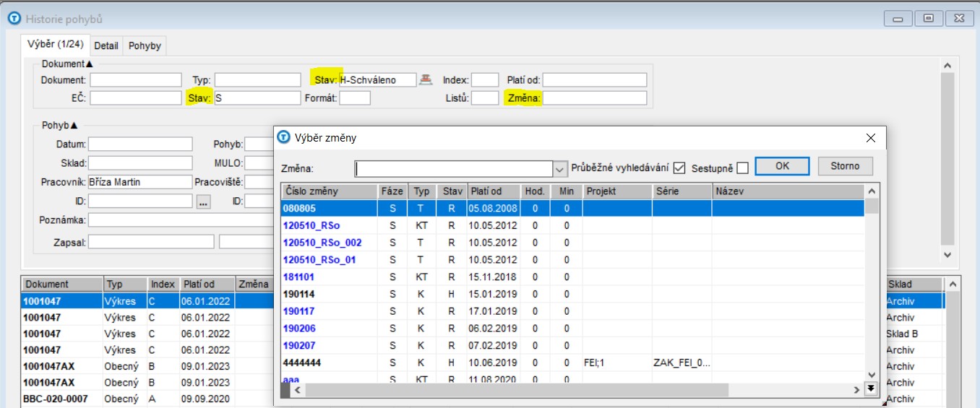Select change row 080805
Screen dimensions: 980x408
(572, 208)
